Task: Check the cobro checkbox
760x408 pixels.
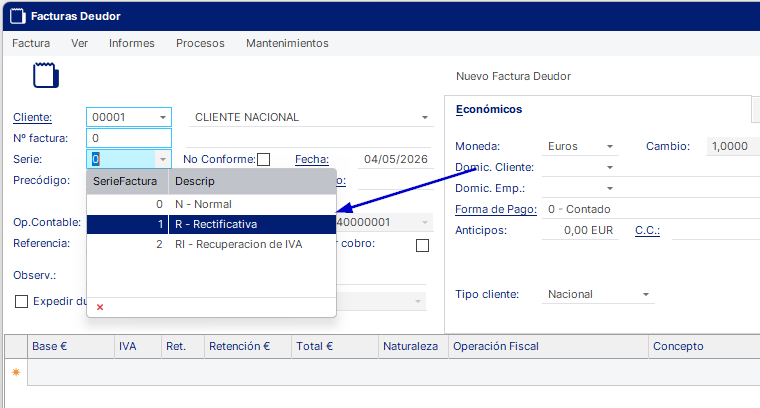Action: pos(422,245)
